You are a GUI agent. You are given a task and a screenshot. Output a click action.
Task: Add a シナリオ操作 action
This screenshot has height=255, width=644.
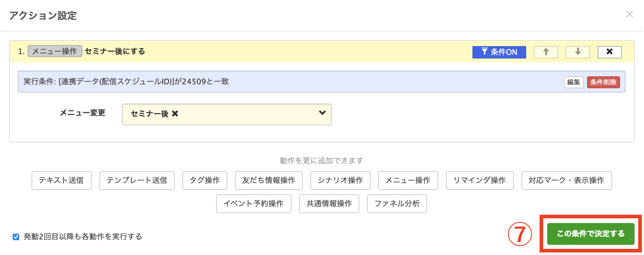click(340, 180)
